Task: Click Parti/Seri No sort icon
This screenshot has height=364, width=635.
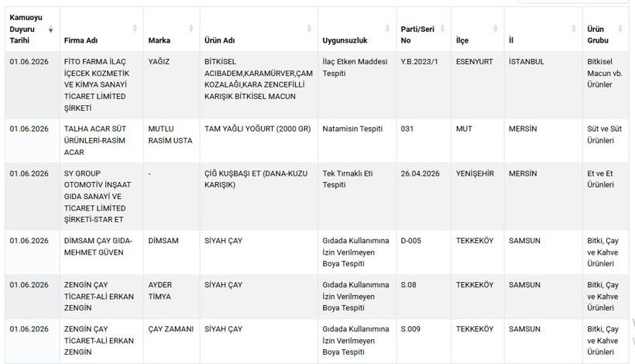Action: click(443, 29)
